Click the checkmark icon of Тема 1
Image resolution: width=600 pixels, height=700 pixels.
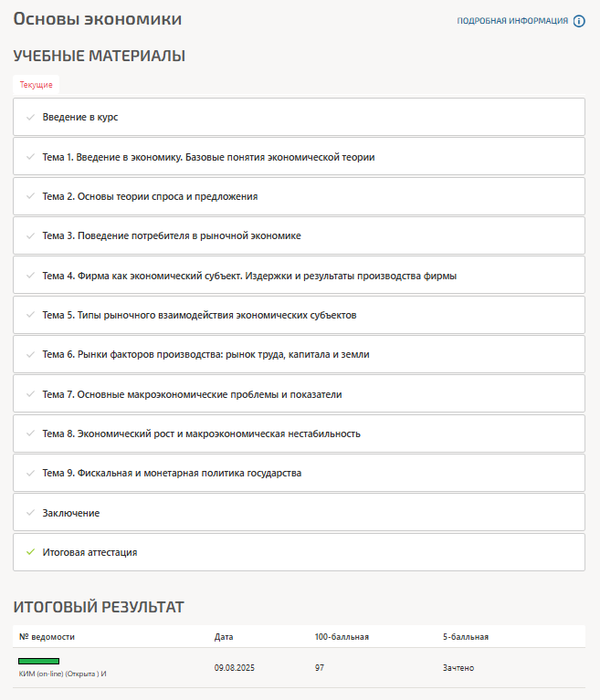tap(30, 157)
